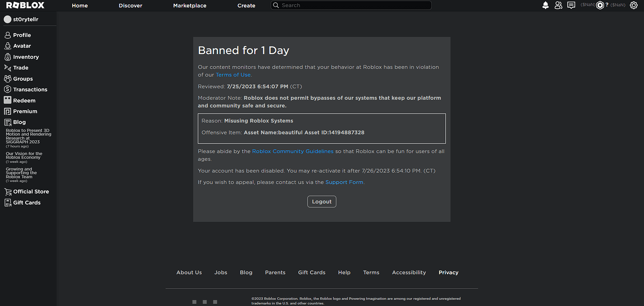
Task: Click the st0rytellr avatar picture
Action: (x=7, y=20)
